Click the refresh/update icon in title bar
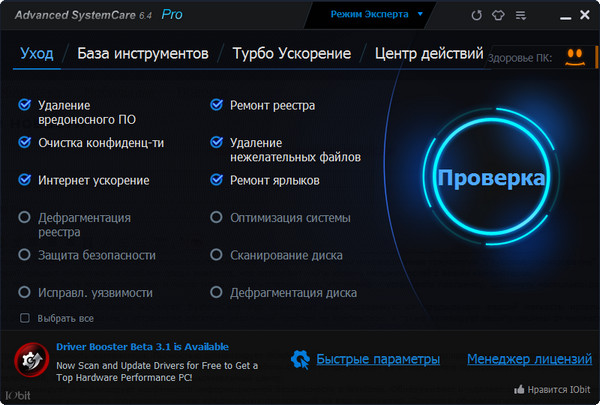 (476, 15)
